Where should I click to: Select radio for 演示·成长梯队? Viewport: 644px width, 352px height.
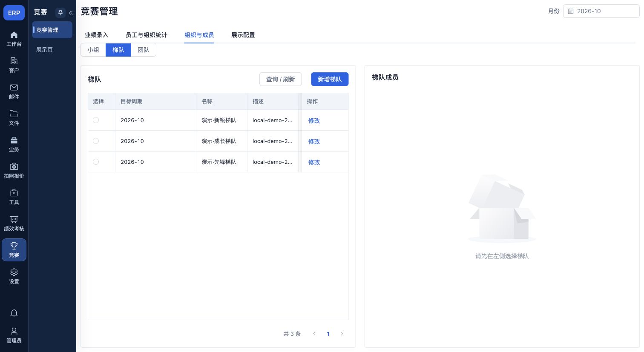click(x=96, y=141)
